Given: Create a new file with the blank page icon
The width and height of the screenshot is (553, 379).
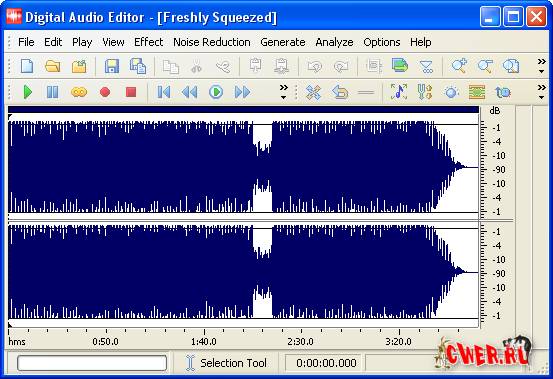Looking at the screenshot, I should [27, 66].
